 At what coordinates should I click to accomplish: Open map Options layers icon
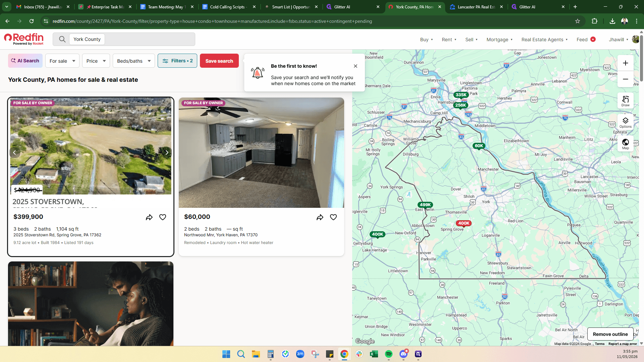pyautogui.click(x=625, y=122)
